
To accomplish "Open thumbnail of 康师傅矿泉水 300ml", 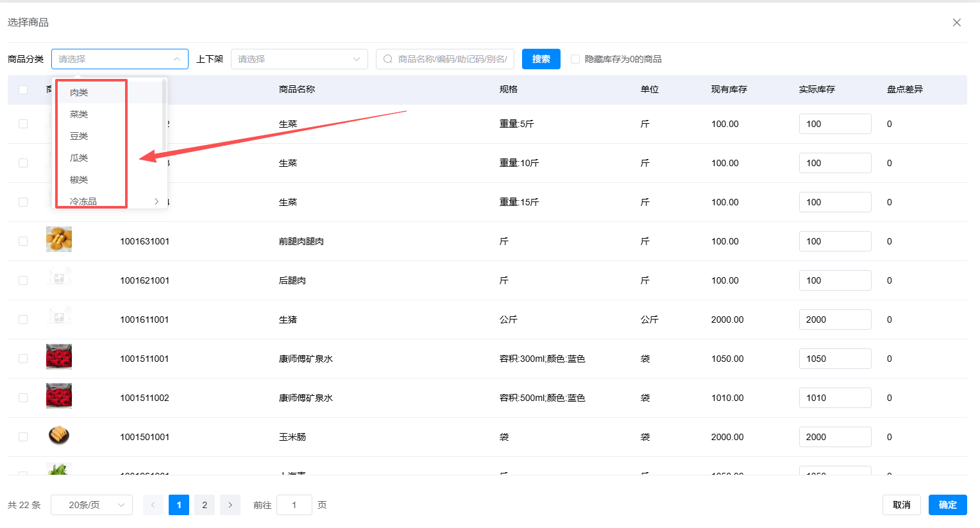I will tap(59, 357).
